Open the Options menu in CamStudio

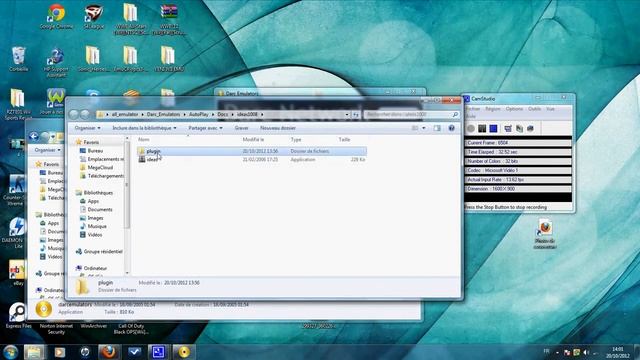pyautogui.click(x=514, y=109)
